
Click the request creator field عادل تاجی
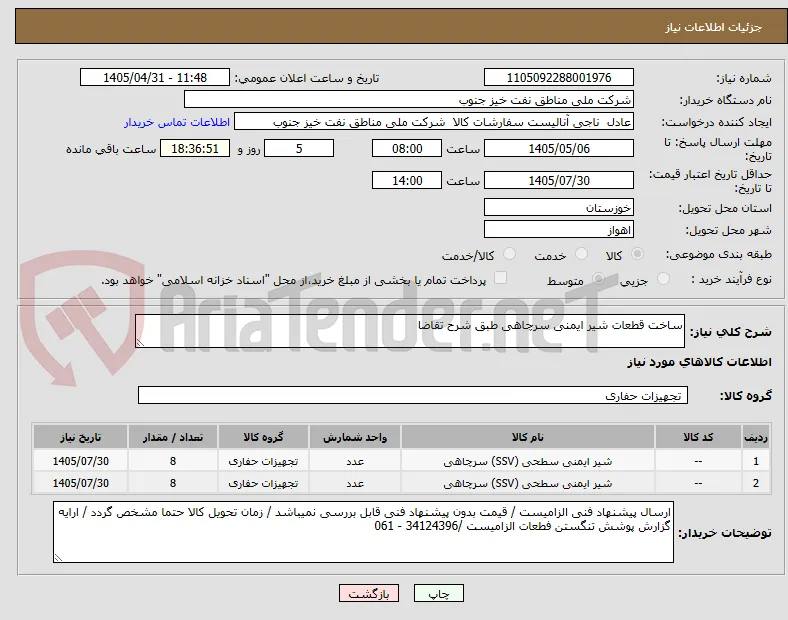434,122
